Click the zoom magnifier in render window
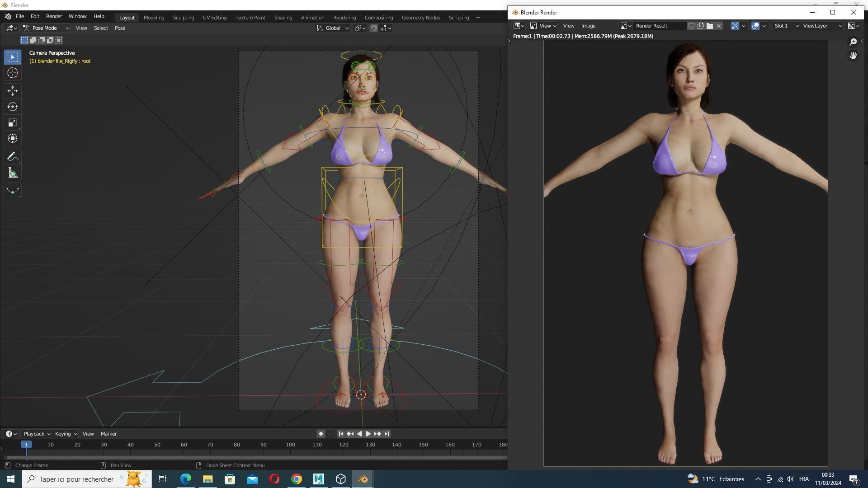Image resolution: width=868 pixels, height=488 pixels. 853,42
